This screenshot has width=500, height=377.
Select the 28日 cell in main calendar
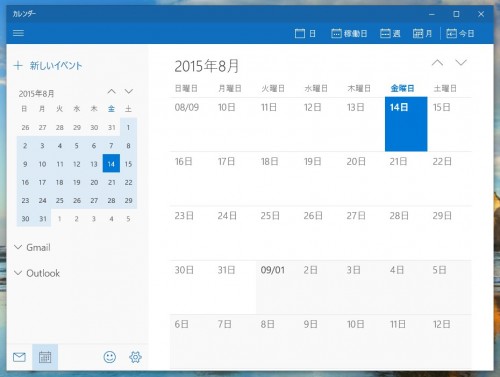tap(406, 233)
